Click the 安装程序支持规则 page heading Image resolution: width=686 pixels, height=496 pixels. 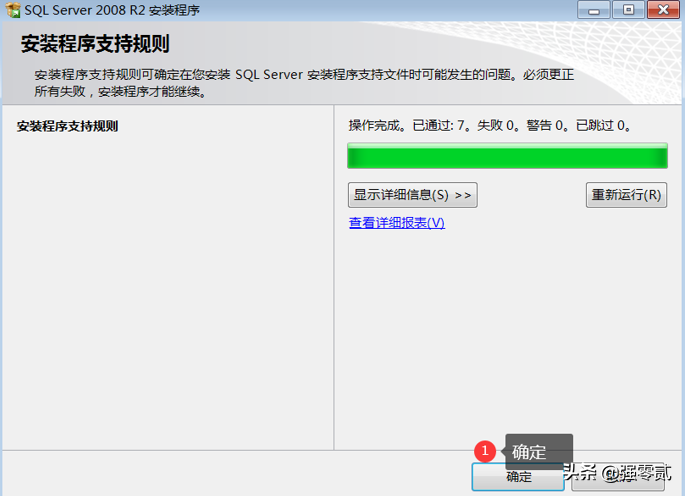coord(95,44)
